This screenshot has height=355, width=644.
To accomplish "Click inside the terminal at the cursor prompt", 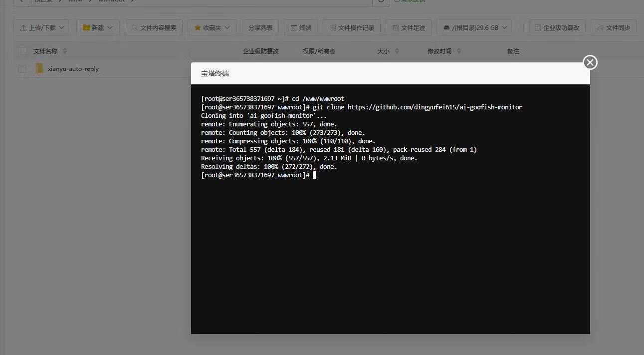I will [314, 175].
